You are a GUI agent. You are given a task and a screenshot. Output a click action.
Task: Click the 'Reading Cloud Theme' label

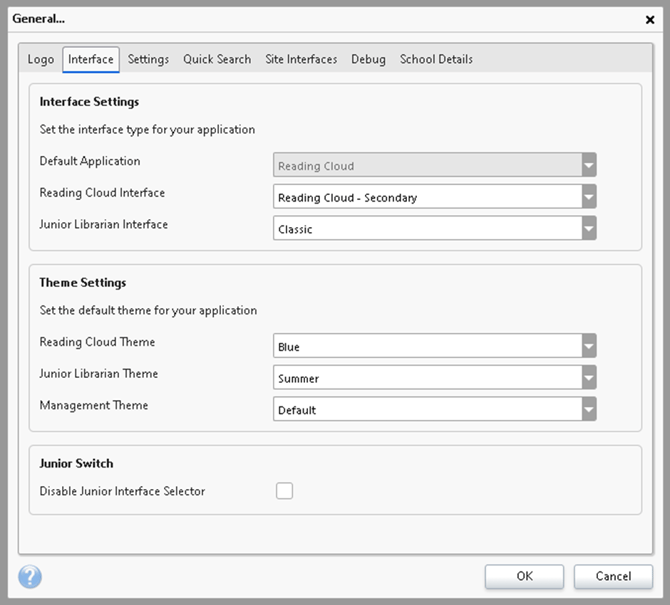point(97,342)
